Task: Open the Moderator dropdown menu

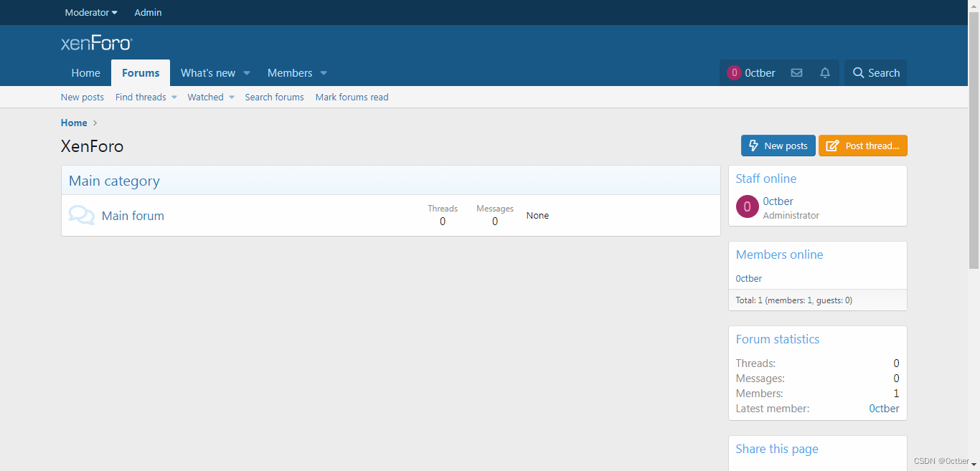Action: (91, 12)
